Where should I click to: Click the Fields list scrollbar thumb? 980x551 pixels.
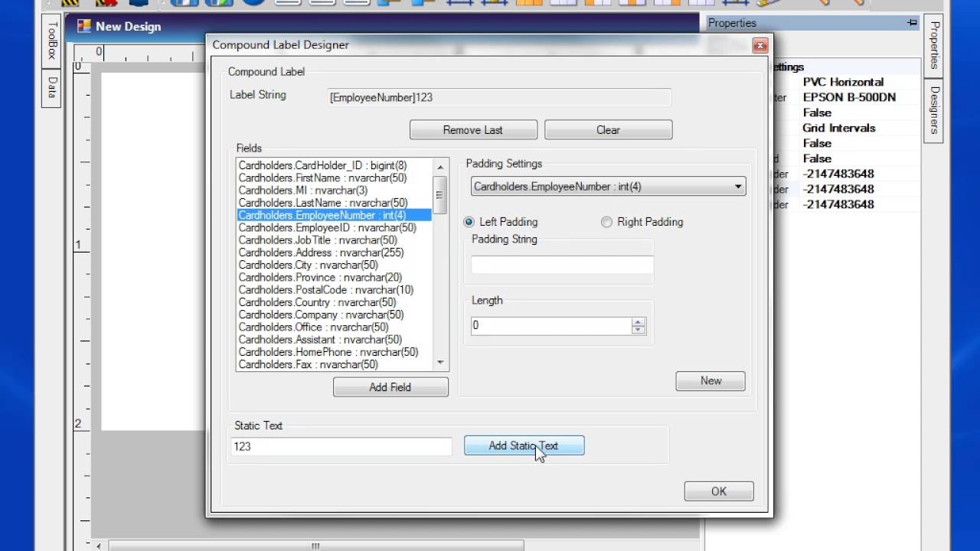coord(439,194)
